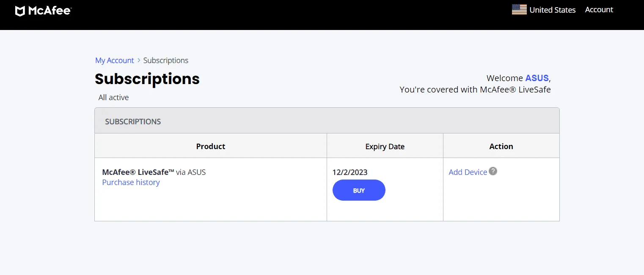Click the McAfee LiveSafe product name
The height and width of the screenshot is (275, 644).
tap(138, 172)
